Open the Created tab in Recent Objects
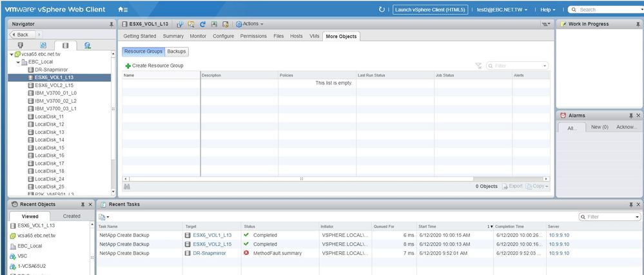 click(x=72, y=216)
